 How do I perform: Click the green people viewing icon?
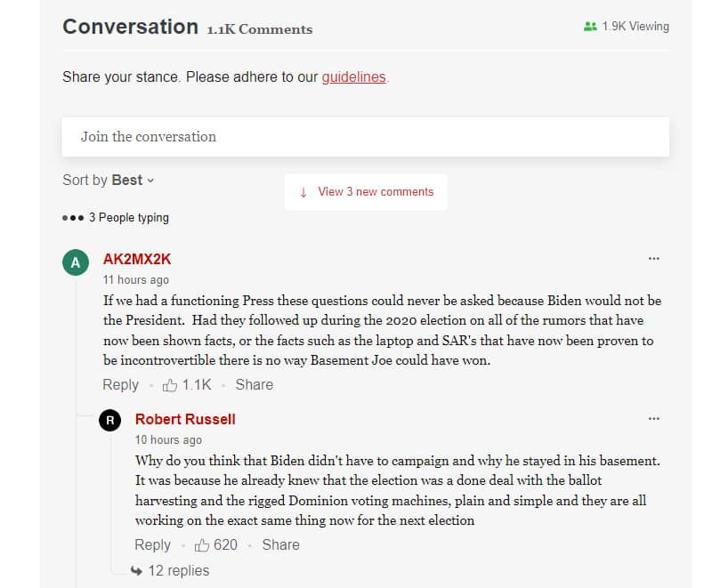click(x=590, y=27)
